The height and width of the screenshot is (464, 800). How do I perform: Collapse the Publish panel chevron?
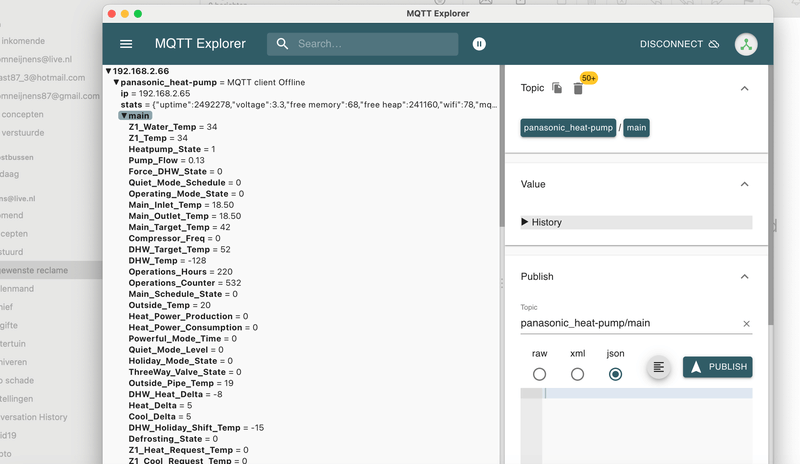744,277
